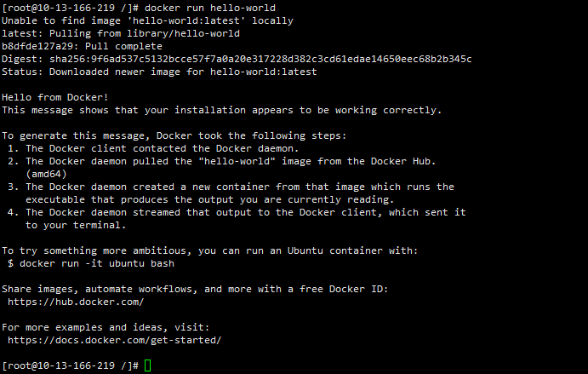Click 'Status: Downloaded newer image' line
This screenshot has width=588, height=374.
coord(158,72)
